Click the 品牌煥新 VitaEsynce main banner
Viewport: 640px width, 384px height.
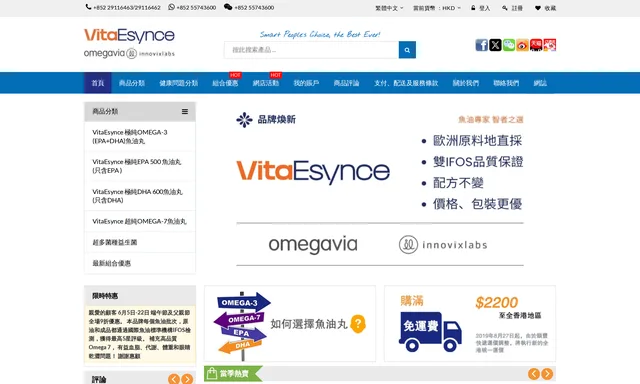point(380,189)
